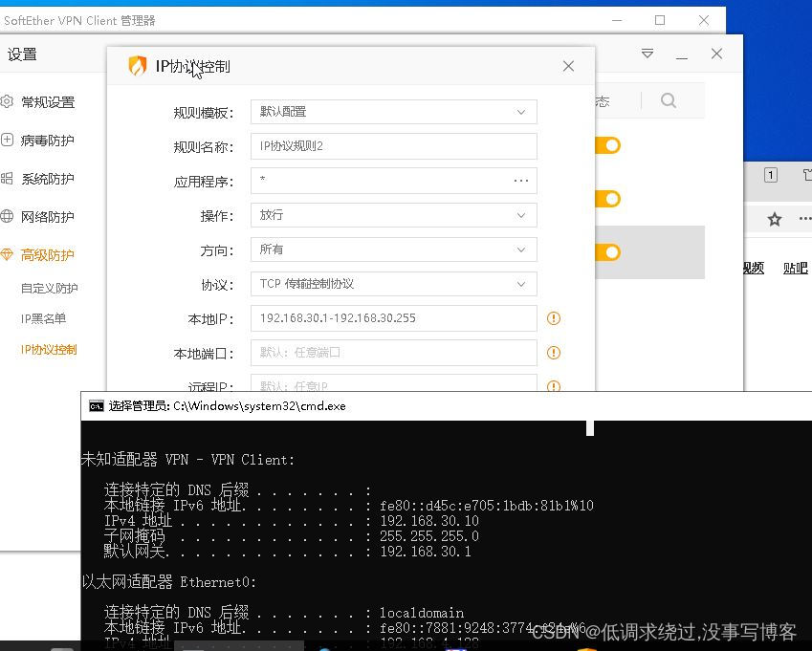Browse applications with the three-dots button
The height and width of the screenshot is (651, 812).
point(521,181)
